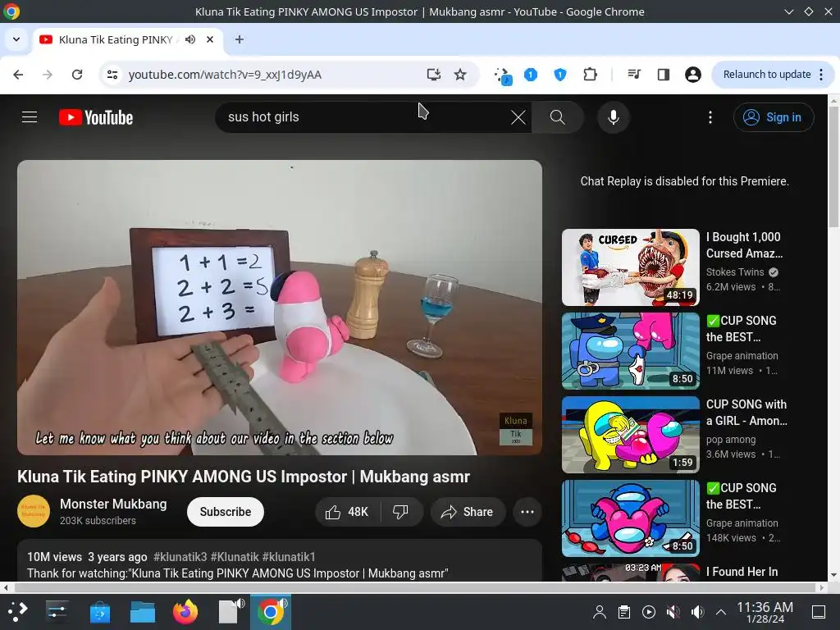840x630 pixels.
Task: Expand hidden system tray icons caret
Action: pos(721,612)
